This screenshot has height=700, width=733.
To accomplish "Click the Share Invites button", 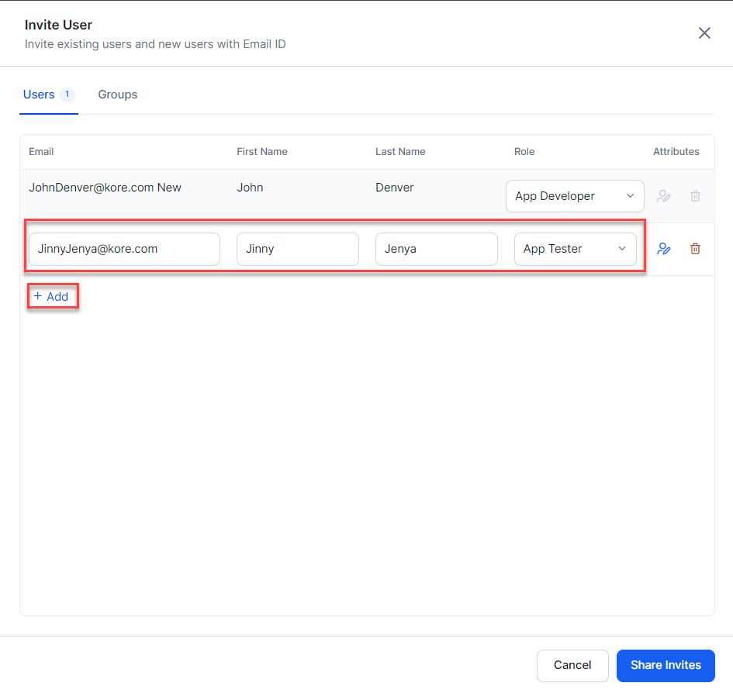I will coord(666,665).
